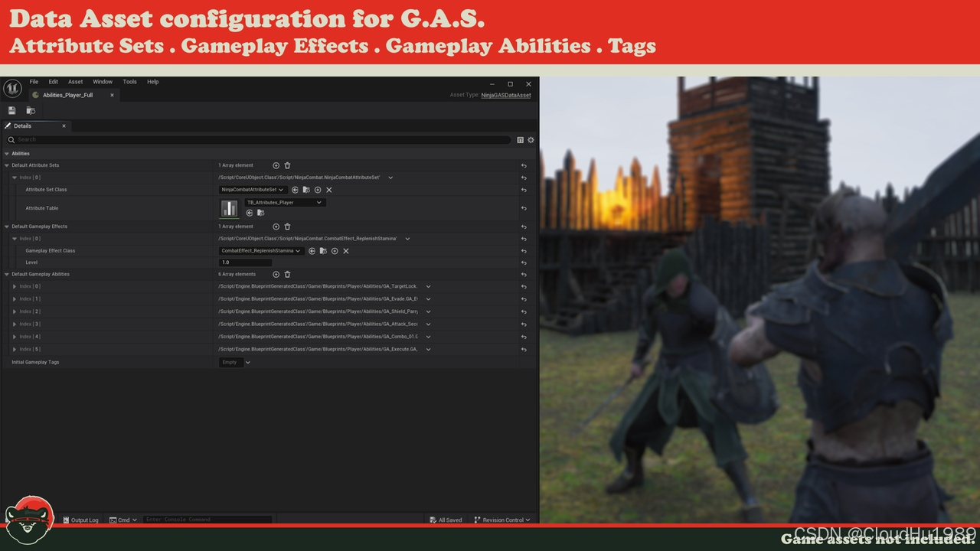Open NinjaCombatAttributeSet class dropdown

253,190
